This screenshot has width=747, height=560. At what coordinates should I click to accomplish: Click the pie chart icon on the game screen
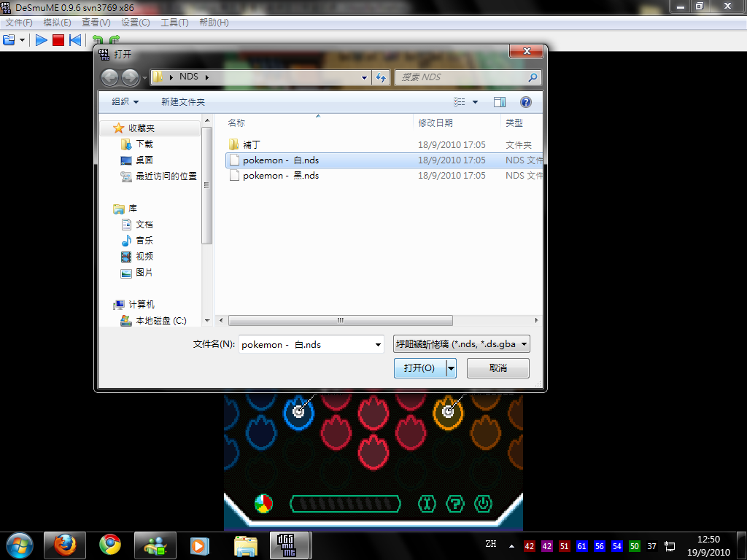(x=263, y=503)
